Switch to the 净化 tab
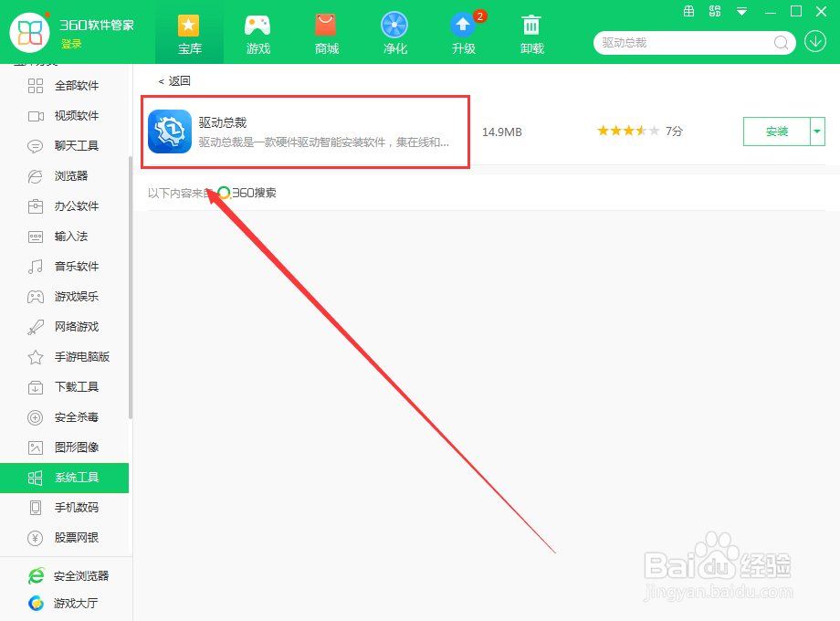This screenshot has height=621, width=840. (394, 35)
